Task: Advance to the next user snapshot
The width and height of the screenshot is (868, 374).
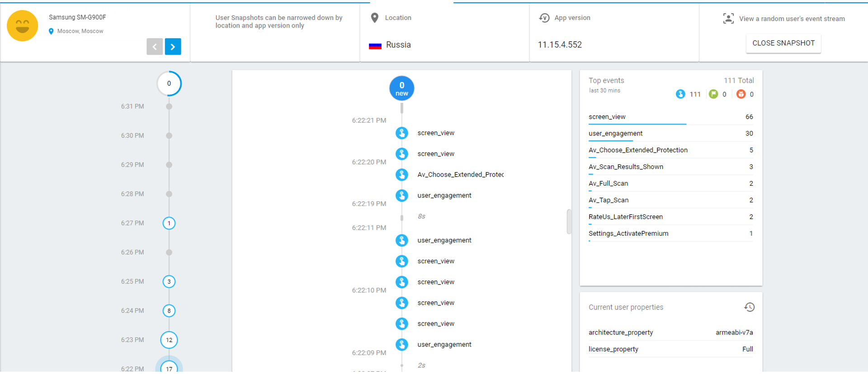Action: (173, 47)
